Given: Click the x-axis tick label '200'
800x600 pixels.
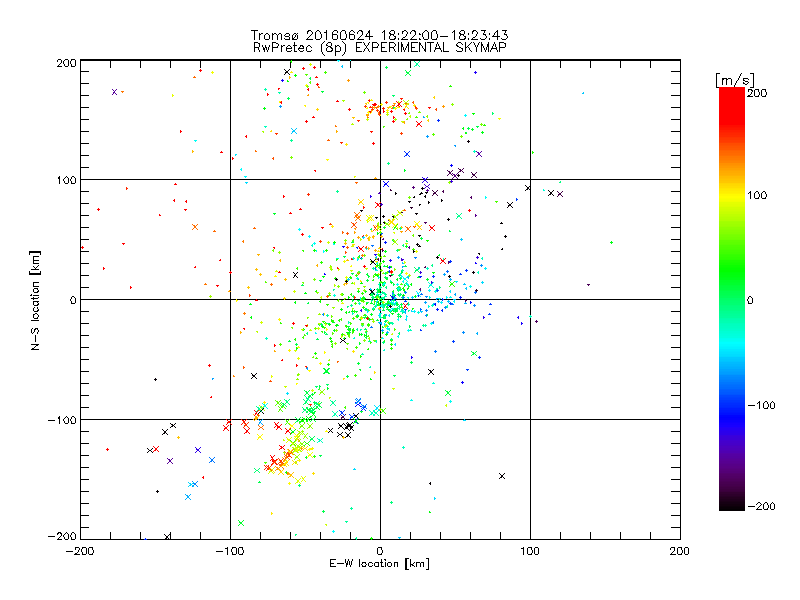Looking at the screenshot, I should [680, 551].
